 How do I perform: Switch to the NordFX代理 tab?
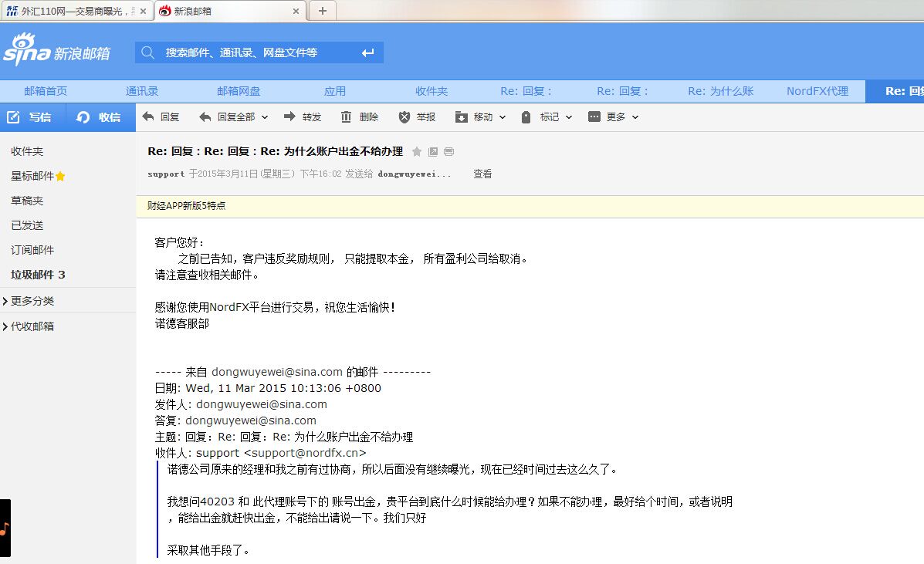pos(817,91)
